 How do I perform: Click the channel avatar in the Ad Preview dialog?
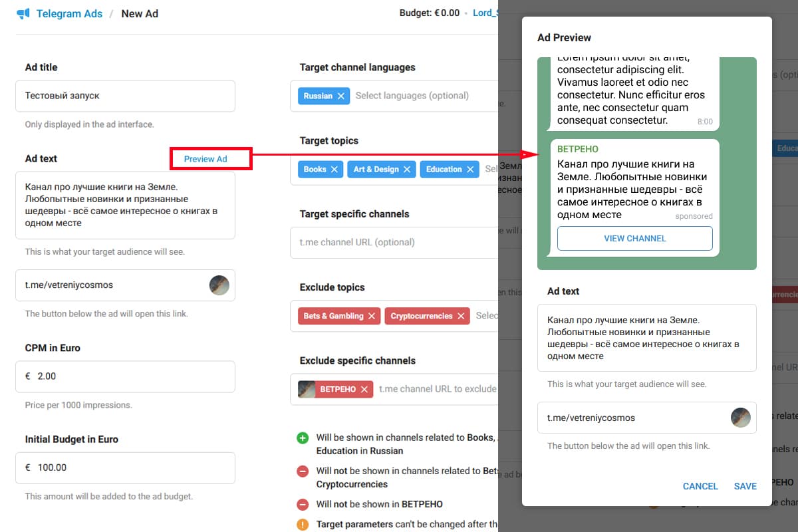point(741,418)
